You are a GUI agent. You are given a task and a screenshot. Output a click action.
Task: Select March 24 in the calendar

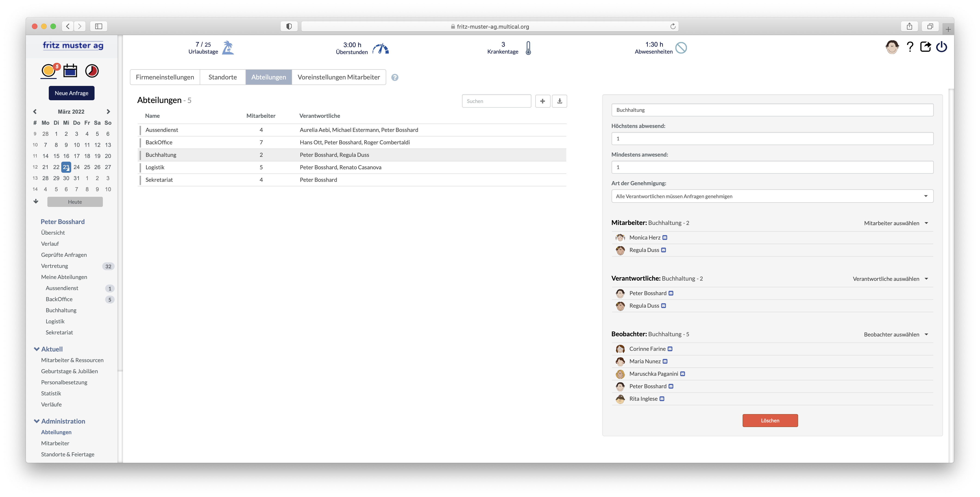pos(77,167)
